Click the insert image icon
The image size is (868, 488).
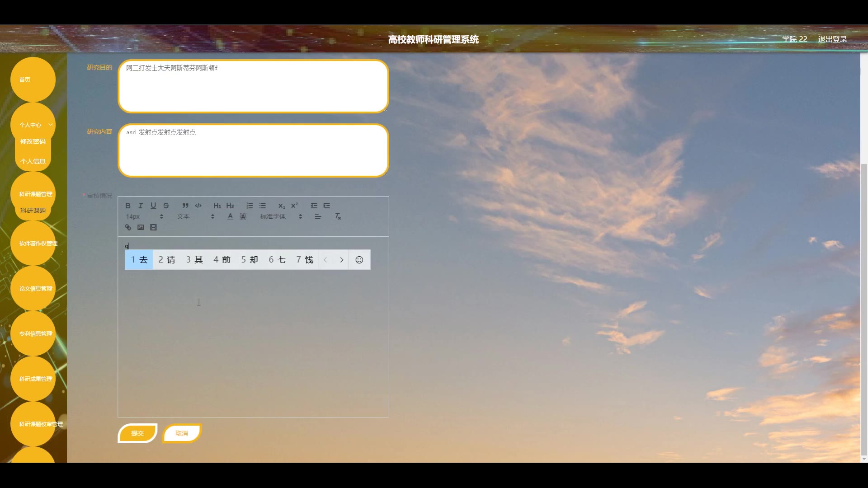coord(141,227)
